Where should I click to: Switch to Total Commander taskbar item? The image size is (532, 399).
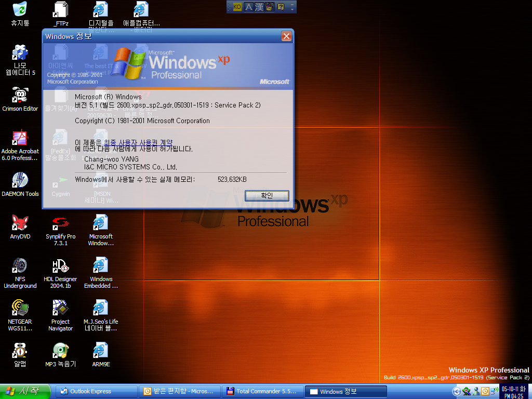click(262, 391)
